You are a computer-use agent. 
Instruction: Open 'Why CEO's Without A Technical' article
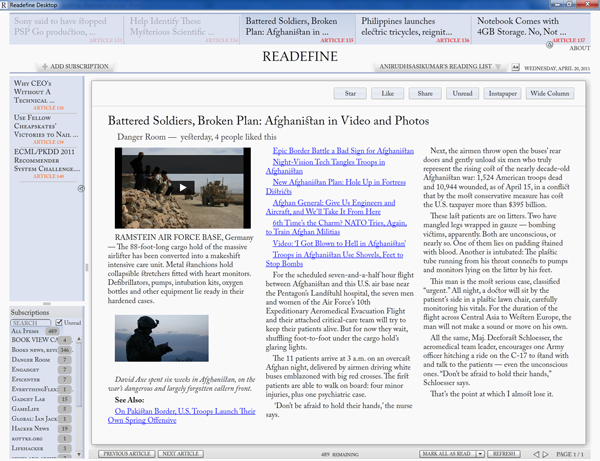[x=46, y=95]
